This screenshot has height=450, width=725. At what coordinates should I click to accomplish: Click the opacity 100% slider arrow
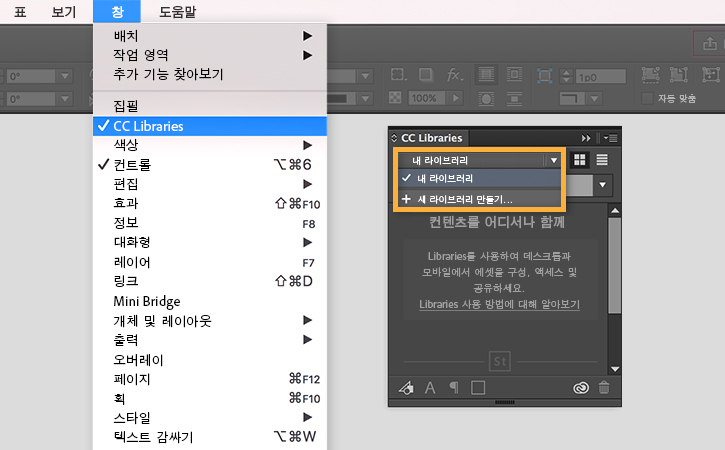456,98
